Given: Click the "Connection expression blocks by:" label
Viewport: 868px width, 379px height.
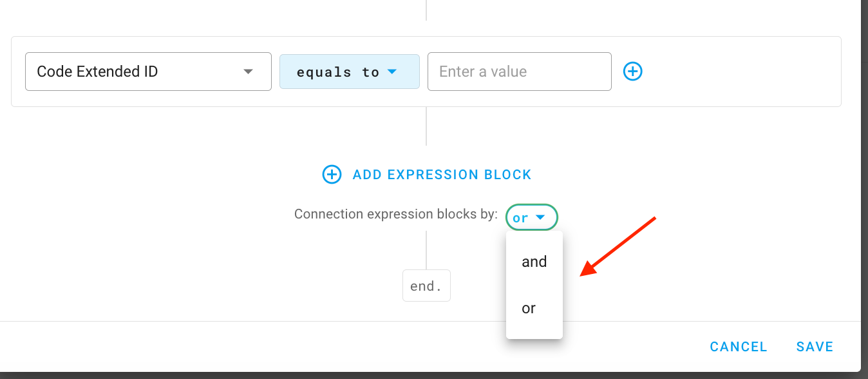Looking at the screenshot, I should (x=395, y=214).
